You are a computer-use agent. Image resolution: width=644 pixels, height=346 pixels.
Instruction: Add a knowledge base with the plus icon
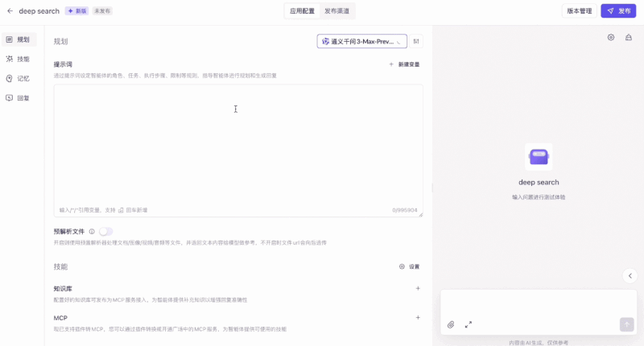[x=417, y=288]
